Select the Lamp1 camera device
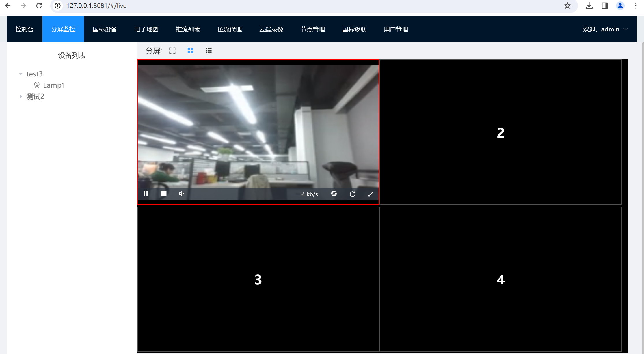644x354 pixels. click(x=54, y=85)
